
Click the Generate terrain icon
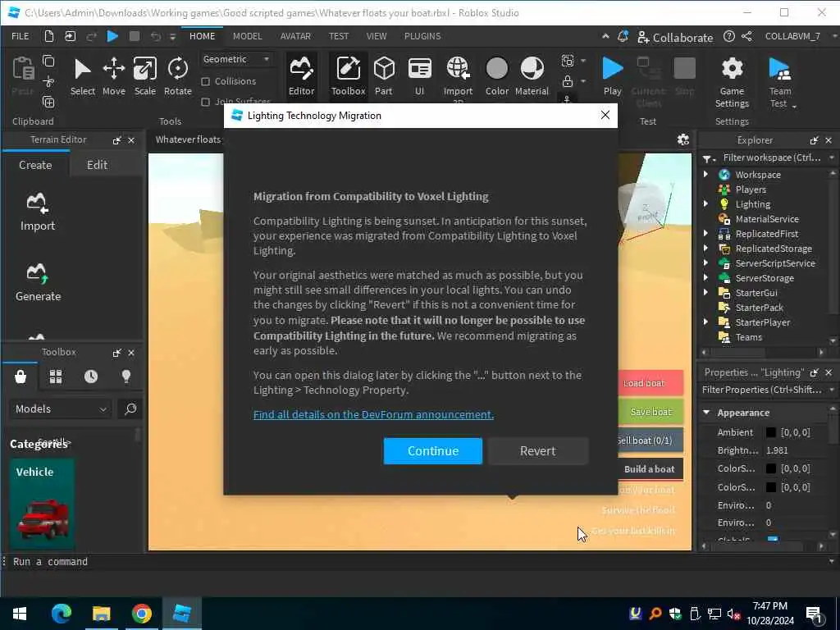click(38, 282)
